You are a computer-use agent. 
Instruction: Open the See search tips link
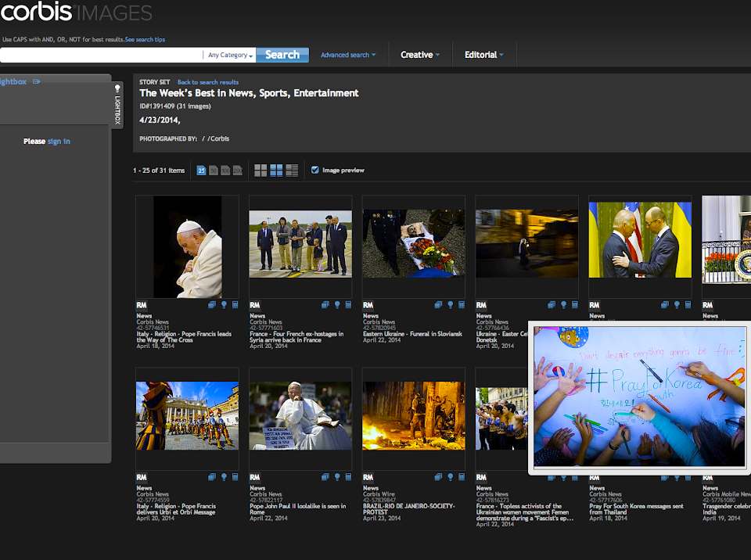146,39
